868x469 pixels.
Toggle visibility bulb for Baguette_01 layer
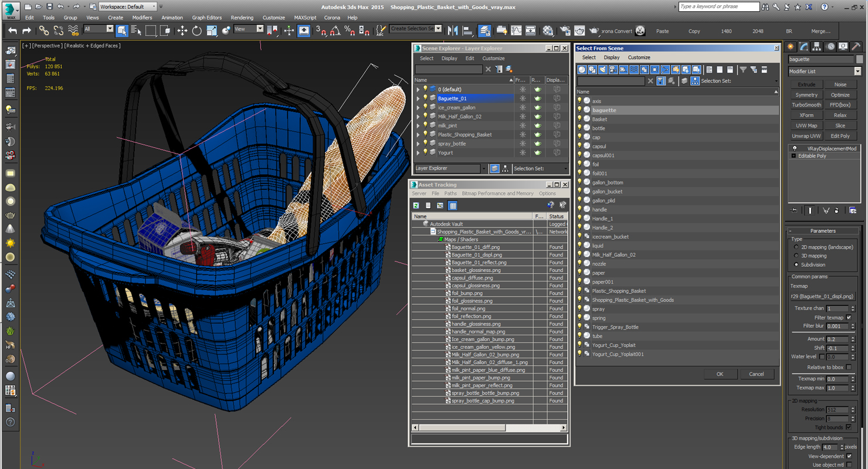coord(425,98)
